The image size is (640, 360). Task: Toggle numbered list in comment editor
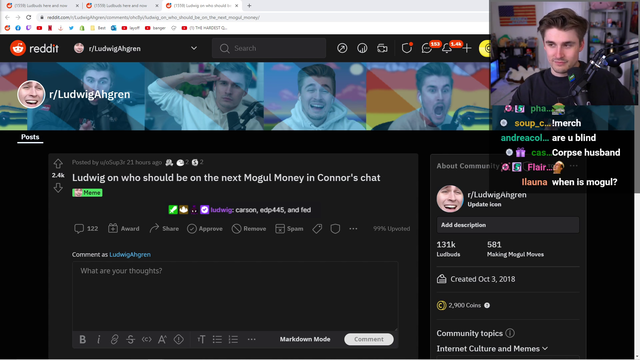(233, 339)
